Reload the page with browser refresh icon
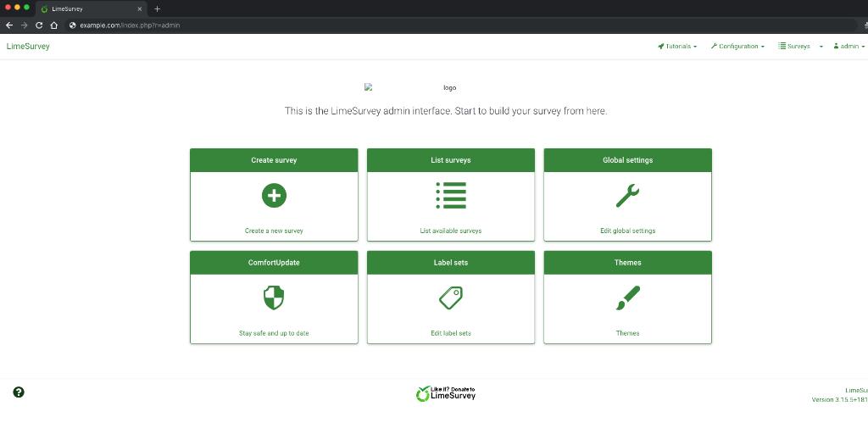This screenshot has height=434, width=868. 39,25
